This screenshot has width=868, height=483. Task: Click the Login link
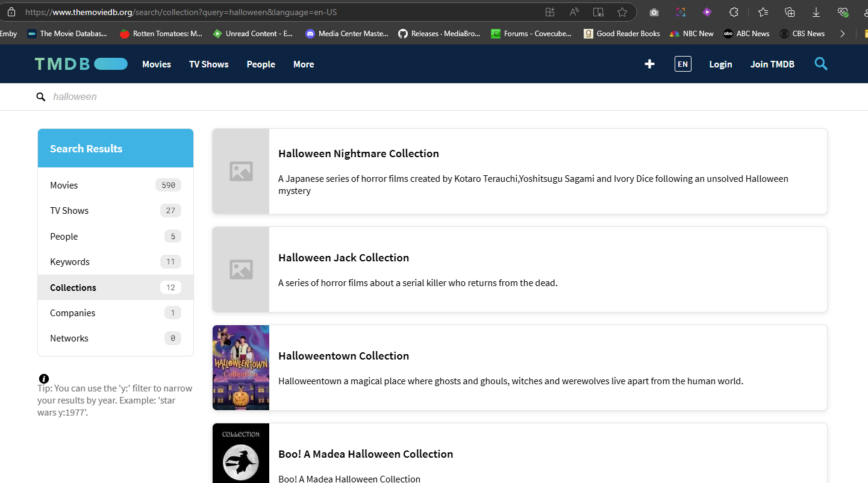[x=720, y=64]
